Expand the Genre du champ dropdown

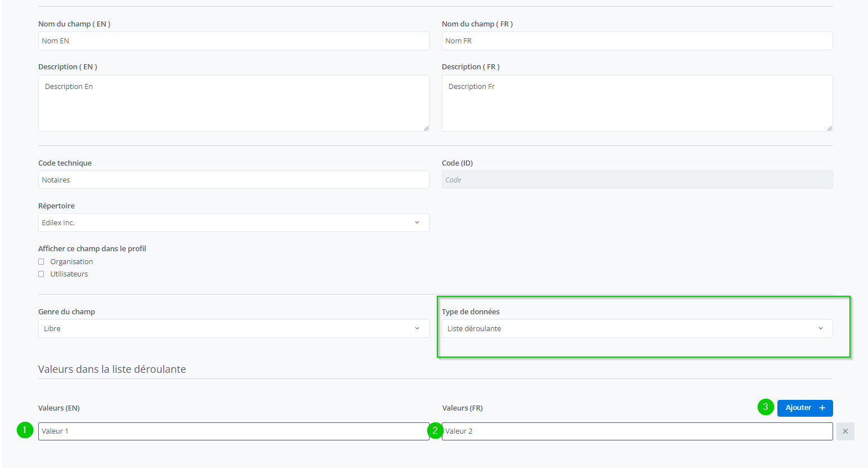(x=233, y=329)
